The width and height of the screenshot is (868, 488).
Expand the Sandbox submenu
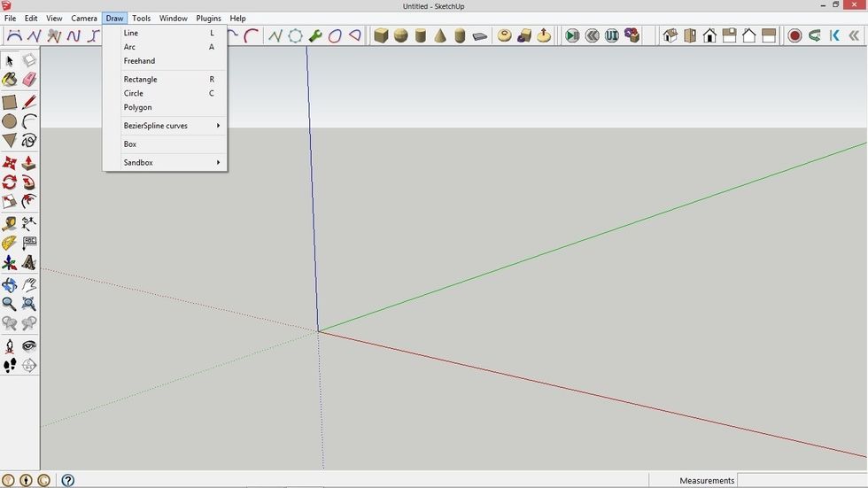pyautogui.click(x=165, y=163)
